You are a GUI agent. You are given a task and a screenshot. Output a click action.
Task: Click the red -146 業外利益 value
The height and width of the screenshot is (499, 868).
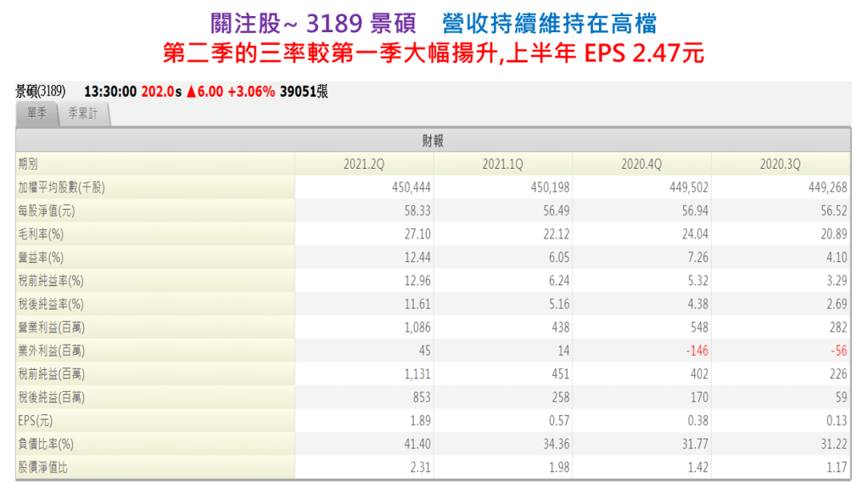click(694, 350)
